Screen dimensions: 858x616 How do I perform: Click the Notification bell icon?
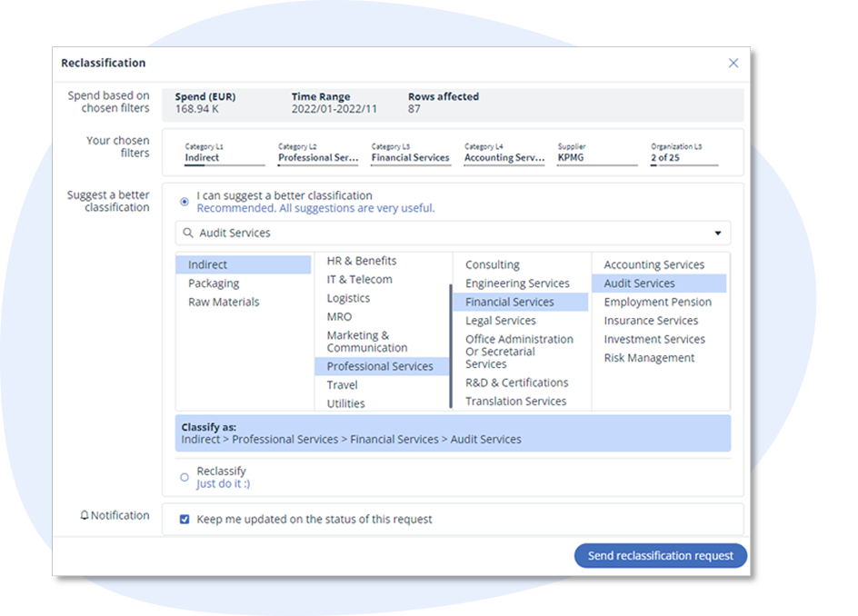click(85, 516)
